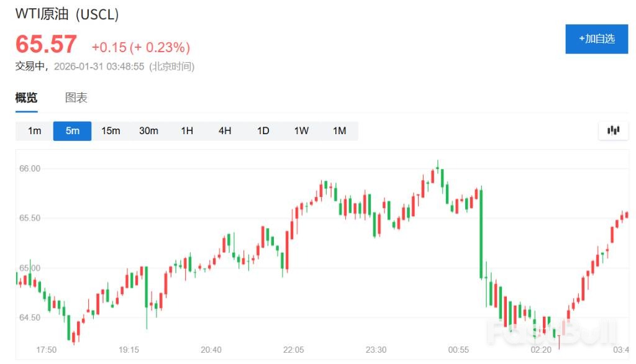The width and height of the screenshot is (636, 364).
Task: Select the 1m timeframe
Action: [35, 130]
